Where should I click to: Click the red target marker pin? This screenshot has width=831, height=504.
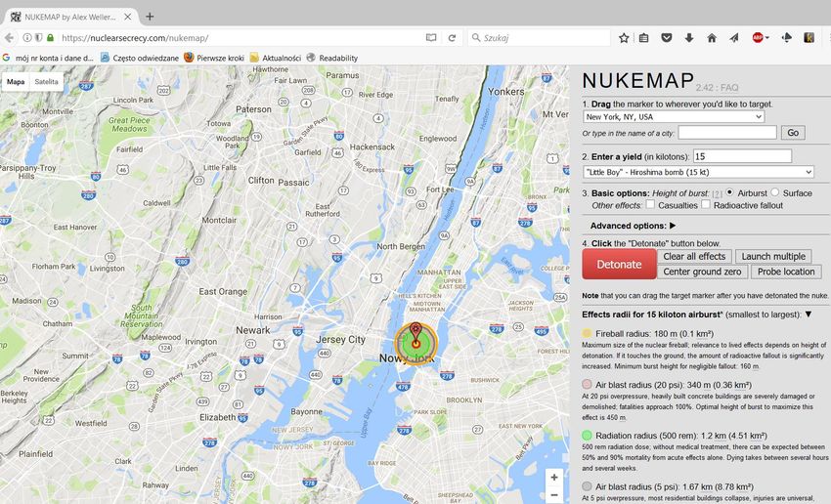point(416,332)
